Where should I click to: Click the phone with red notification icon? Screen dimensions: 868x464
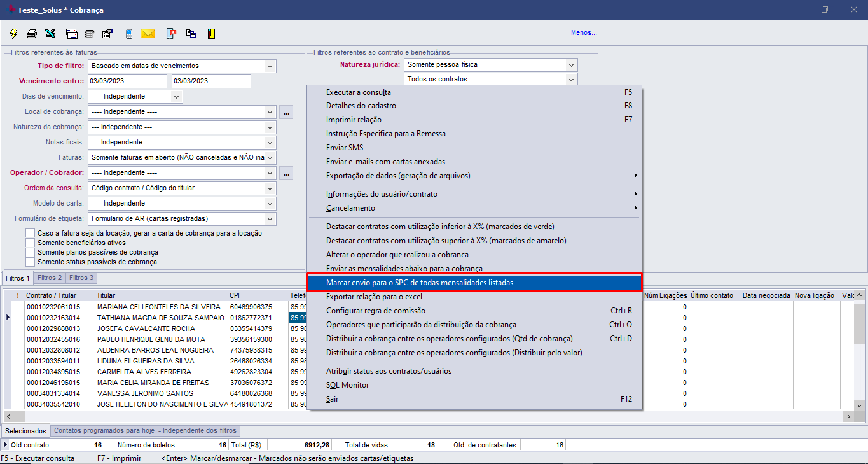coord(170,34)
